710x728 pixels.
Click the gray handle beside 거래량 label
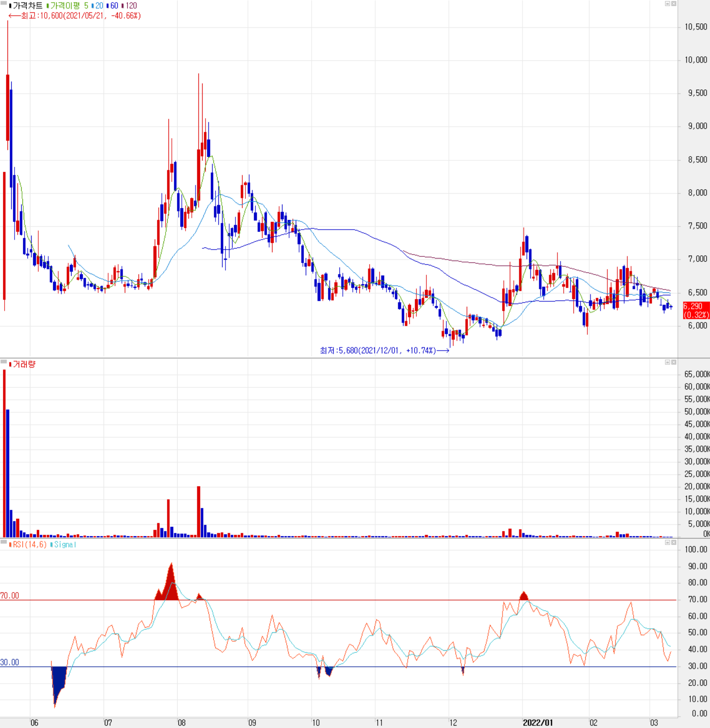3,362
